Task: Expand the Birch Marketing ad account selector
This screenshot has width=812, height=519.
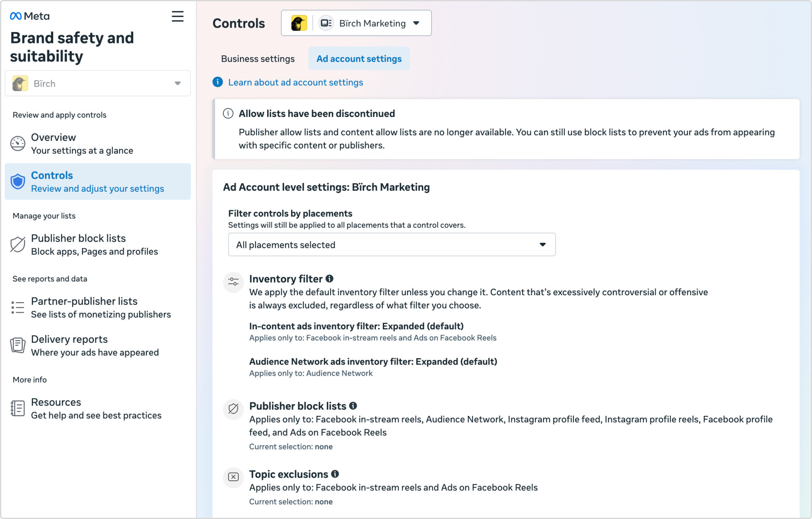Action: pyautogui.click(x=356, y=23)
